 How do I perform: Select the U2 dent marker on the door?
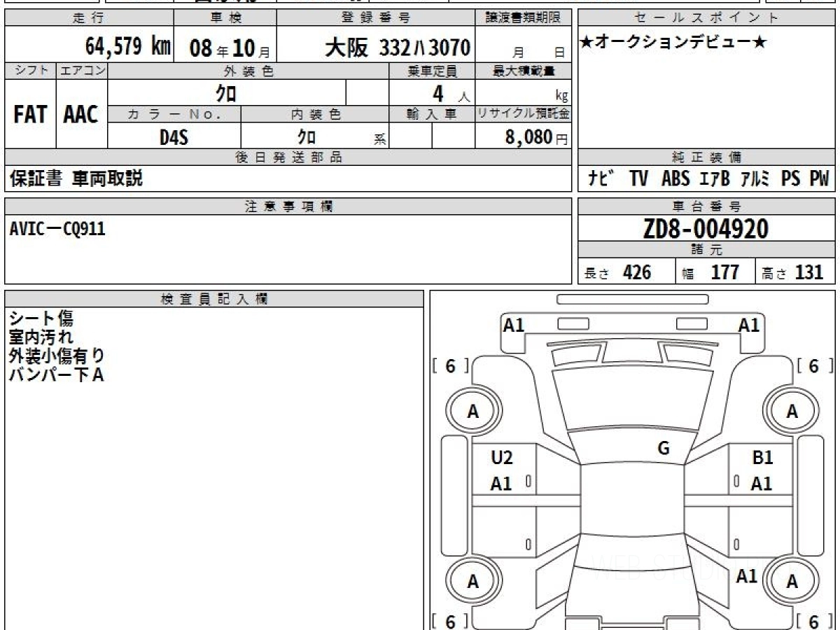coord(501,458)
